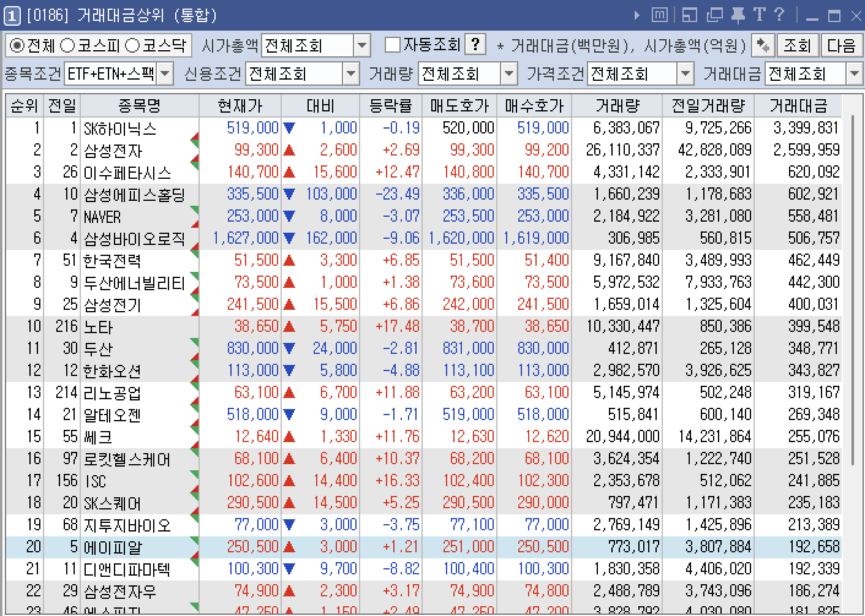Click the 거래량 column header
The width and height of the screenshot is (865, 616).
[x=617, y=106]
